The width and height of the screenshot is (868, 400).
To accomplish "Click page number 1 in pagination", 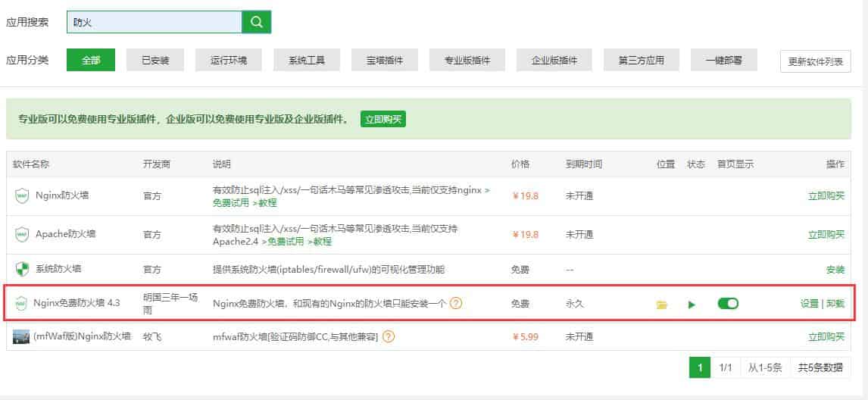I will (x=700, y=367).
